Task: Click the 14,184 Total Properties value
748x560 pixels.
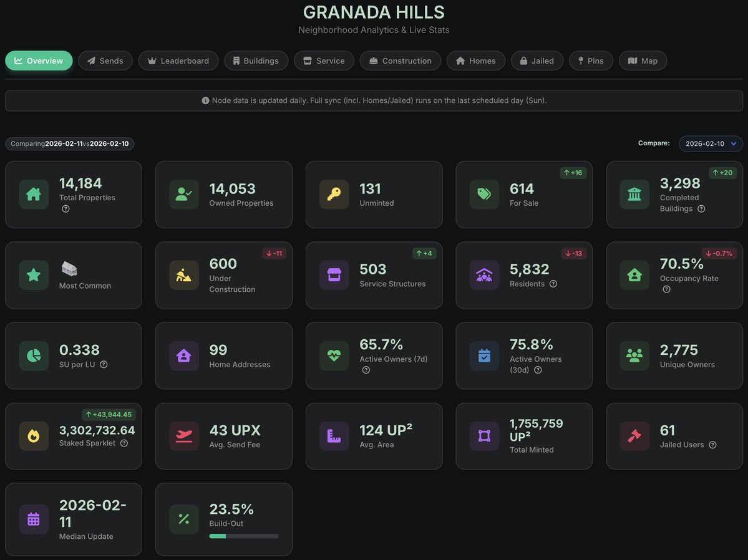Action: (x=80, y=183)
